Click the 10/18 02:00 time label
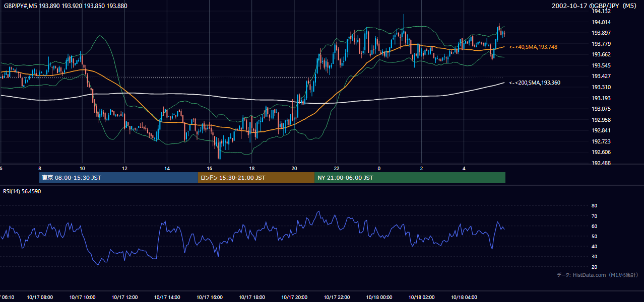The width and height of the screenshot is (644, 302). click(x=421, y=297)
